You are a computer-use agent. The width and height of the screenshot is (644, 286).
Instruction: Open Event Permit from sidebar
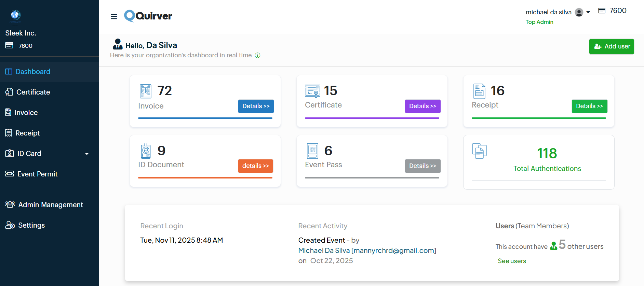(37, 174)
